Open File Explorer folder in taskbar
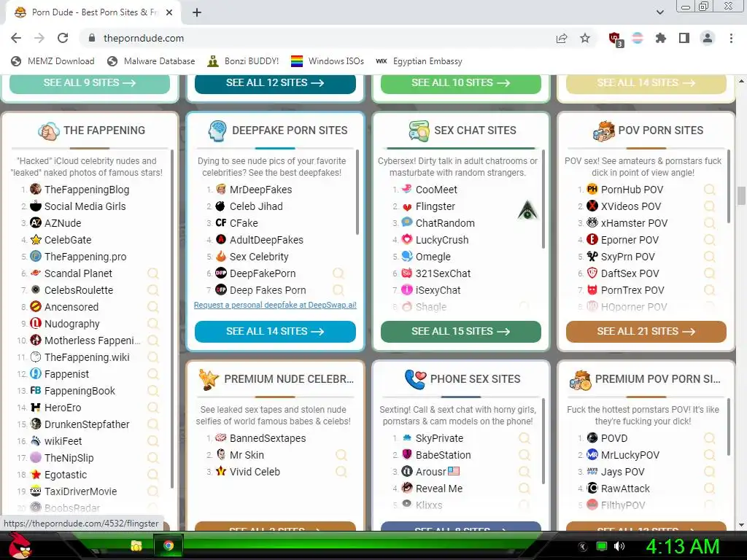 point(136,545)
